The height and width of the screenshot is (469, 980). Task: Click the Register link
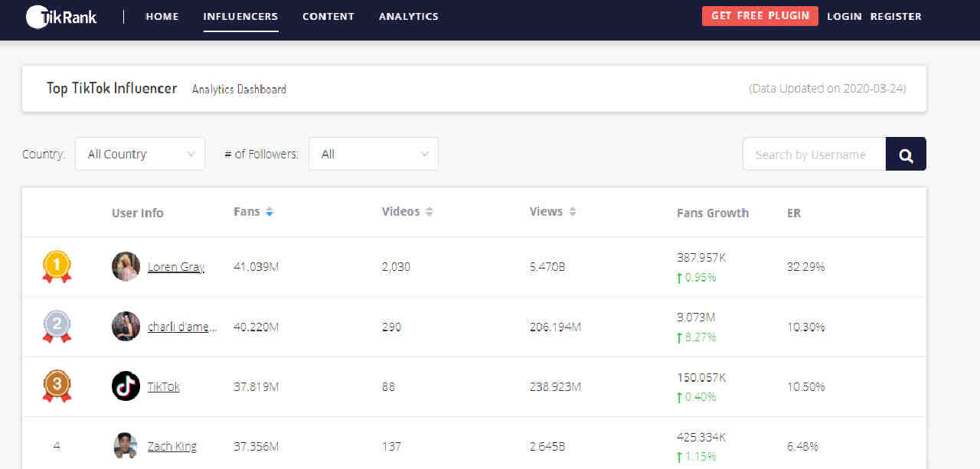[896, 16]
